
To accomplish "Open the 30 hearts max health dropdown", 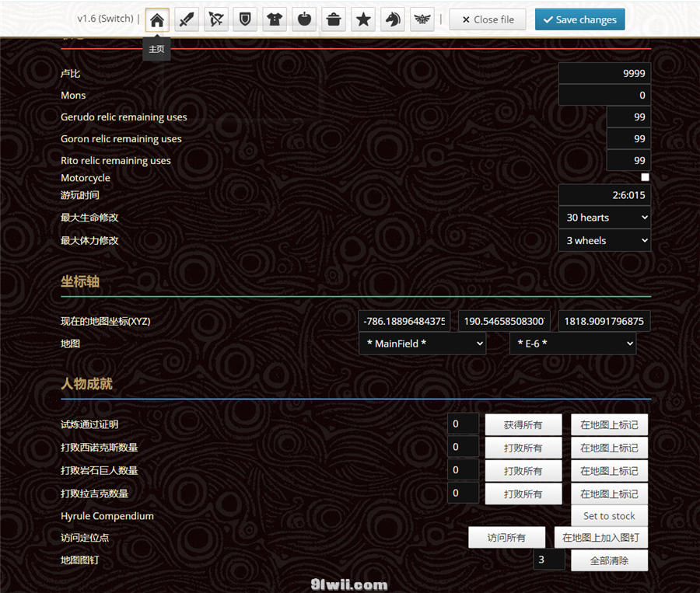I will pyautogui.click(x=605, y=218).
